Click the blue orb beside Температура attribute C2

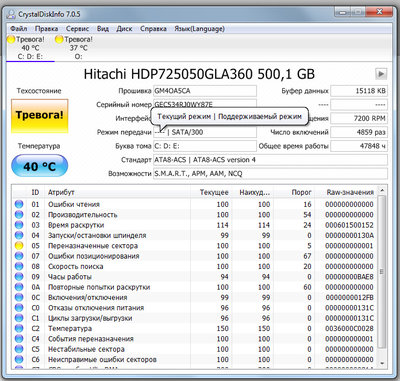19,328
